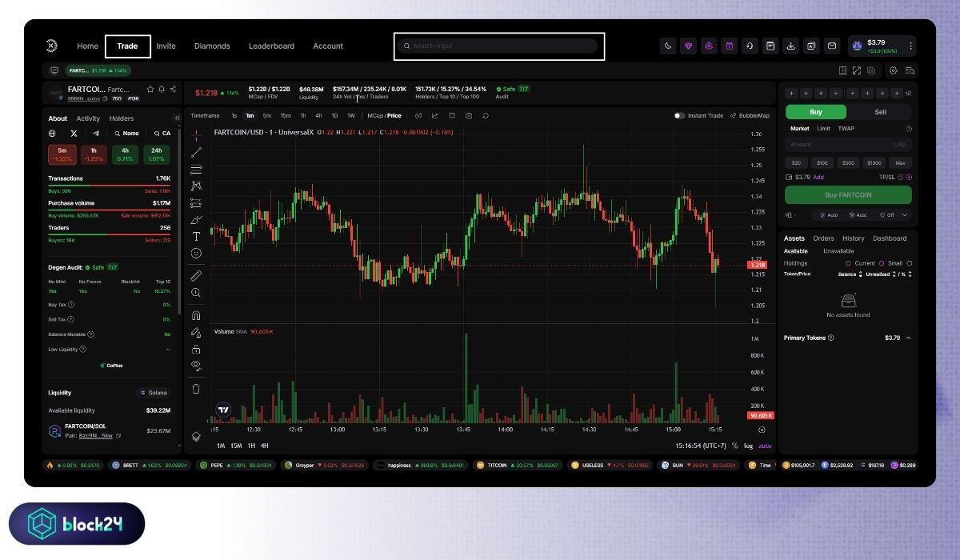Open the settings gear above trade panel

(x=894, y=70)
